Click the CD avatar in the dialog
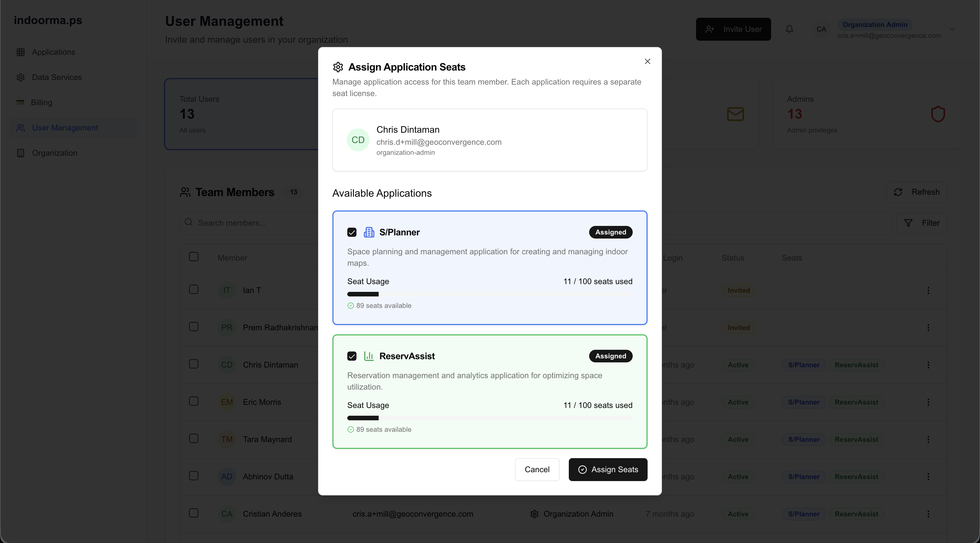980x543 pixels. click(x=358, y=140)
